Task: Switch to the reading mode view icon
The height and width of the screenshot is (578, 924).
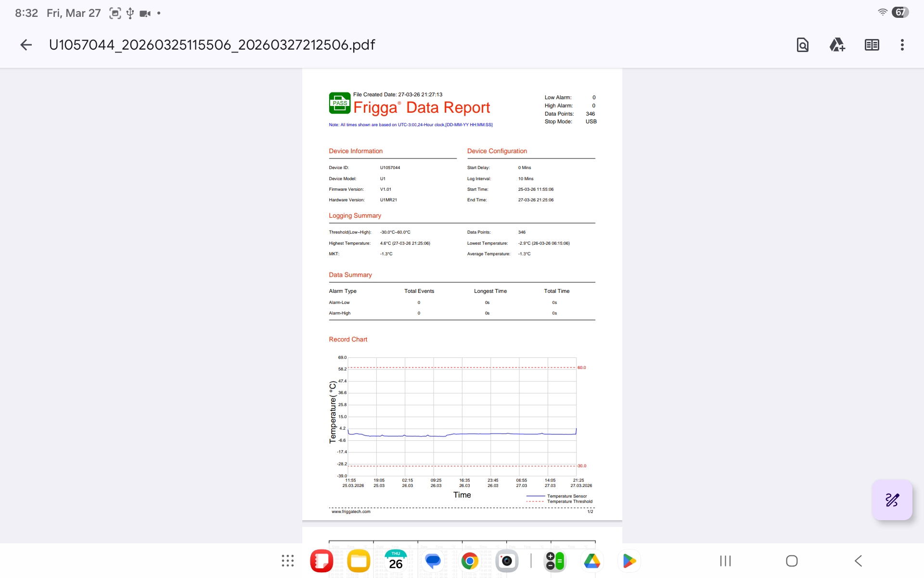Action: pyautogui.click(x=872, y=45)
